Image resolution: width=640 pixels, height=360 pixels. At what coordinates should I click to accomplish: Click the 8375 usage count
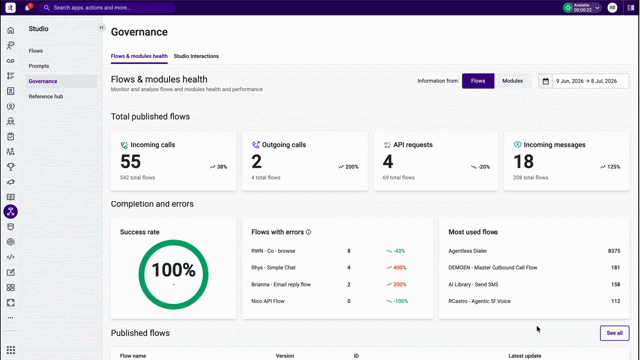614,251
